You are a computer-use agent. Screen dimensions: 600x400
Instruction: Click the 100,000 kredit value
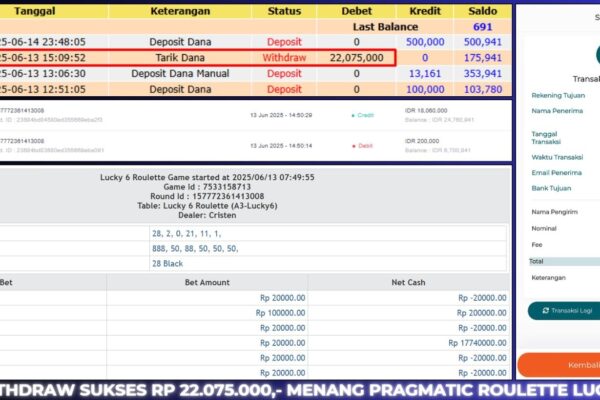point(425,89)
